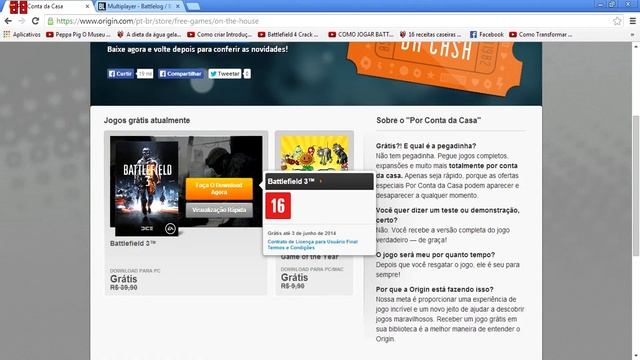Open Contrato de Licença para Usuário Final link
Image resolution: width=640 pixels, height=360 pixels.
coord(313,242)
